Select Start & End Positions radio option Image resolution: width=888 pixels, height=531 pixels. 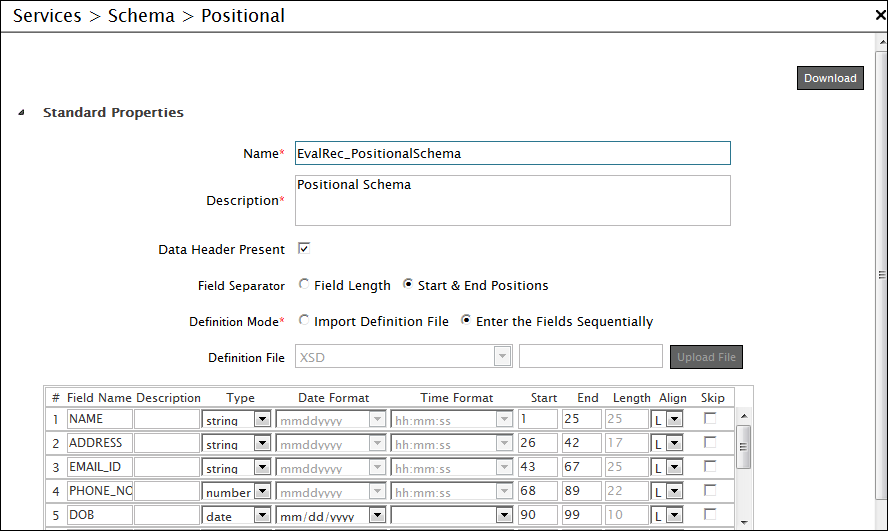[408, 285]
